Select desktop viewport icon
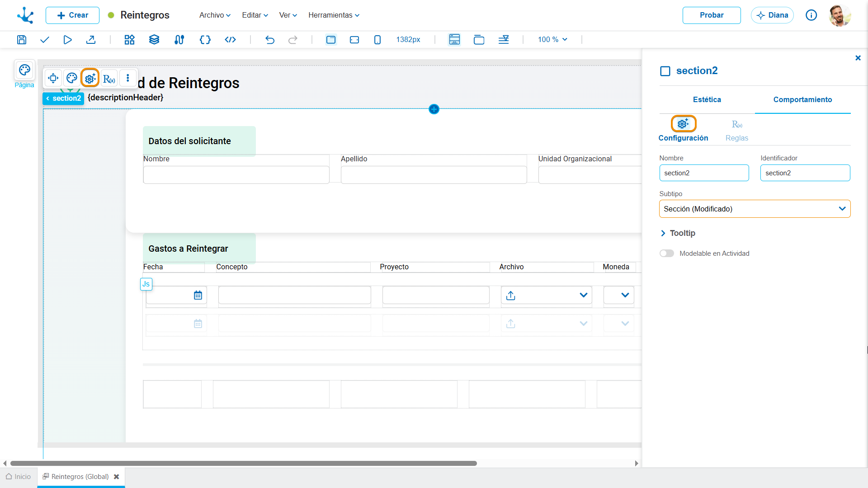This screenshot has width=868, height=488. (x=331, y=40)
